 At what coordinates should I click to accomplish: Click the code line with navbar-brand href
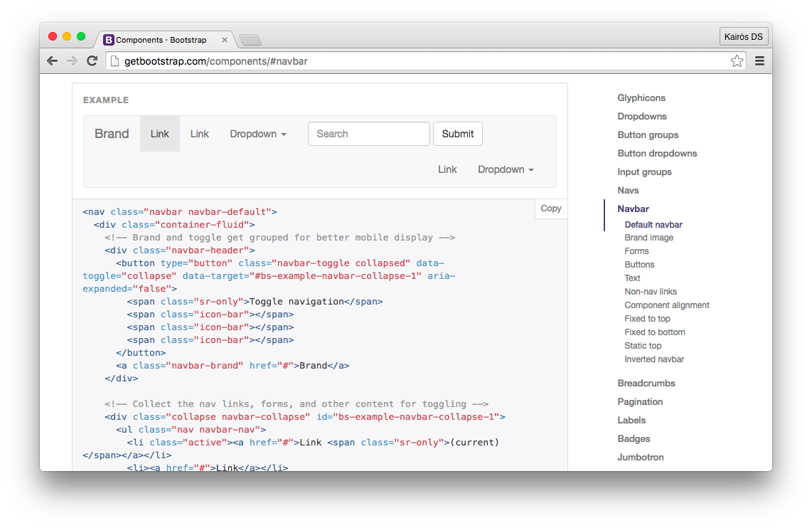233,365
